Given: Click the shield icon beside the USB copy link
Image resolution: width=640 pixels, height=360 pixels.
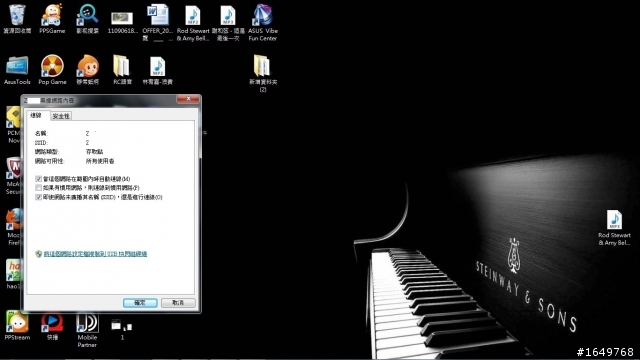Looking at the screenshot, I should 38,254.
